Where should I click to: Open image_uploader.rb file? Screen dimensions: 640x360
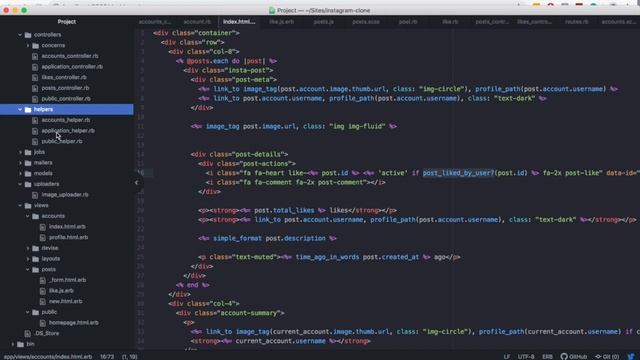tap(65, 195)
